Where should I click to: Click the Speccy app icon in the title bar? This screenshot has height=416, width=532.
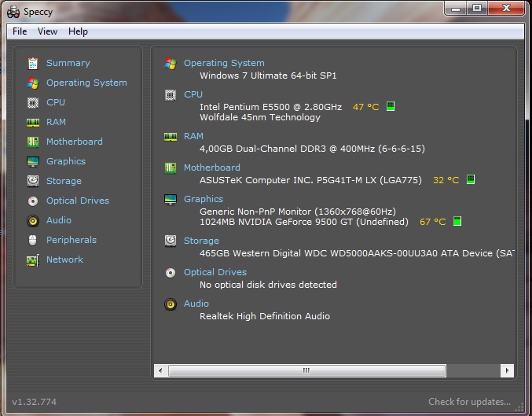click(x=13, y=13)
